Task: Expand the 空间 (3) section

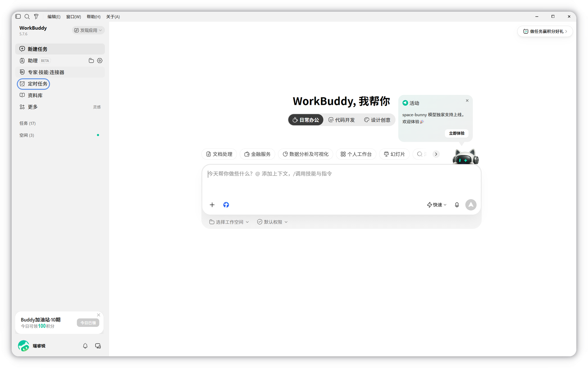Action: [27, 135]
